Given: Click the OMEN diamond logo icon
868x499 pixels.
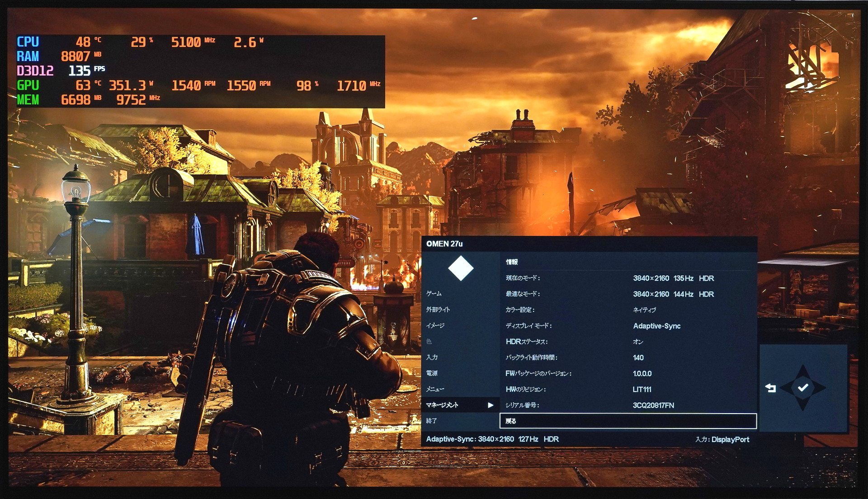Looking at the screenshot, I should (461, 268).
